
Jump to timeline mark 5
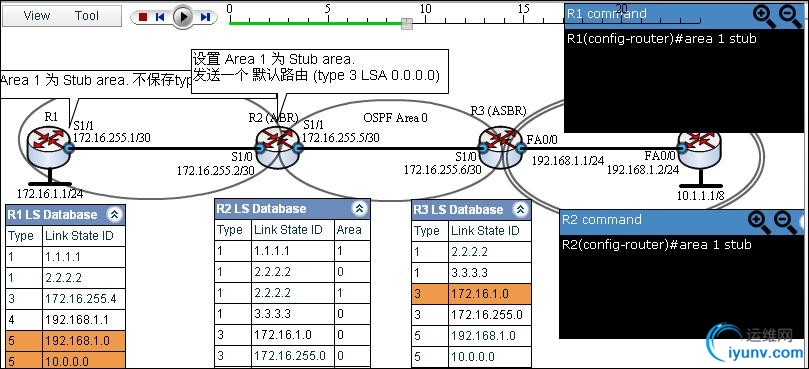click(328, 8)
